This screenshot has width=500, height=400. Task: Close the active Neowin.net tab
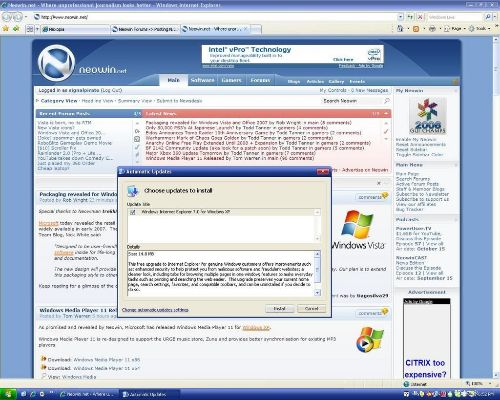(246, 29)
